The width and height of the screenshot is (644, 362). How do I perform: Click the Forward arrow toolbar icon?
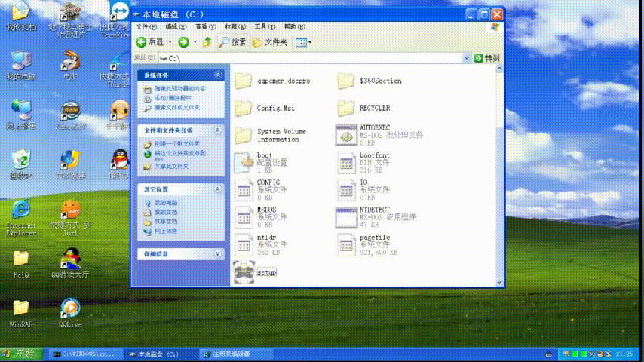point(183,42)
